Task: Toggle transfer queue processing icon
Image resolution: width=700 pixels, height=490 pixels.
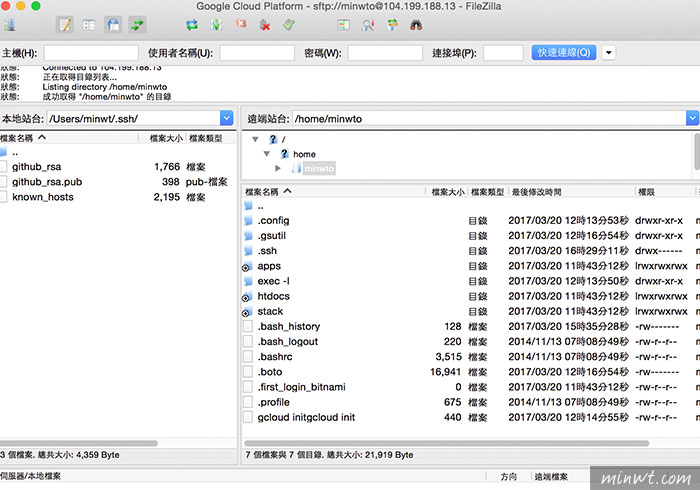Action: click(217, 25)
